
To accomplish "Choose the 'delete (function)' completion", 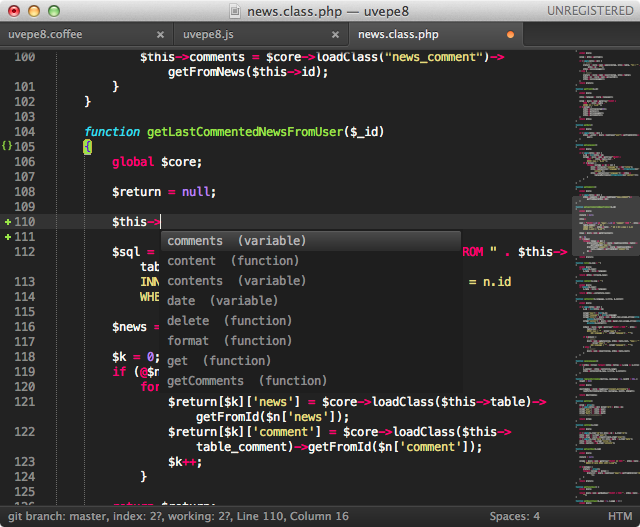I will coord(311,321).
